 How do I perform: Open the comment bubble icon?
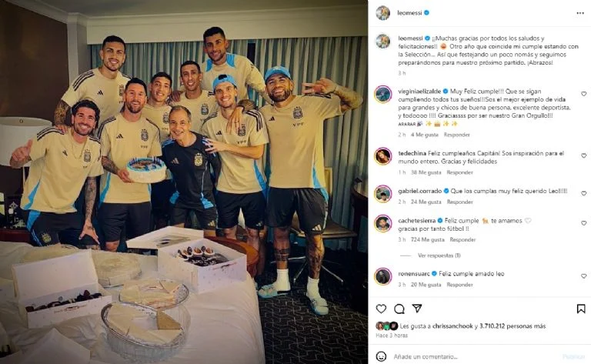(x=399, y=309)
